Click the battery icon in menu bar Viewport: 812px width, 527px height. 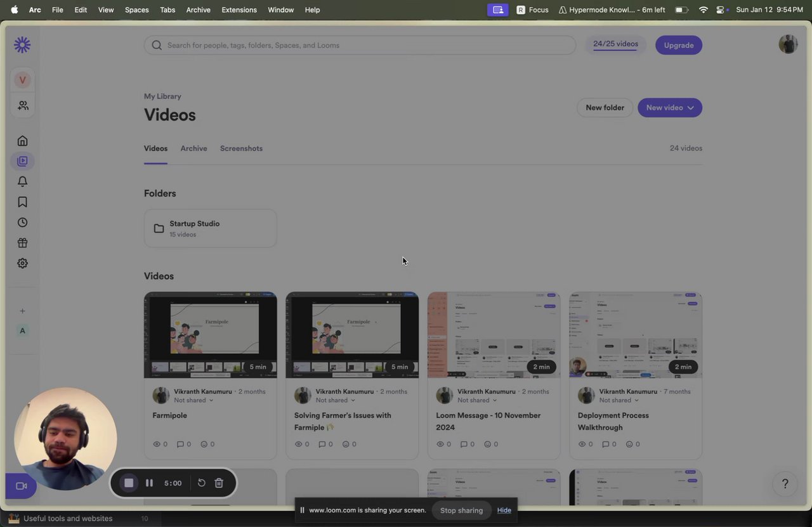point(681,10)
